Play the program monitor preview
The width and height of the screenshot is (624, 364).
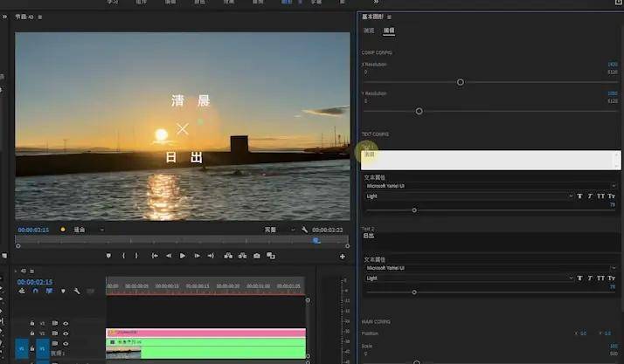[183, 256]
